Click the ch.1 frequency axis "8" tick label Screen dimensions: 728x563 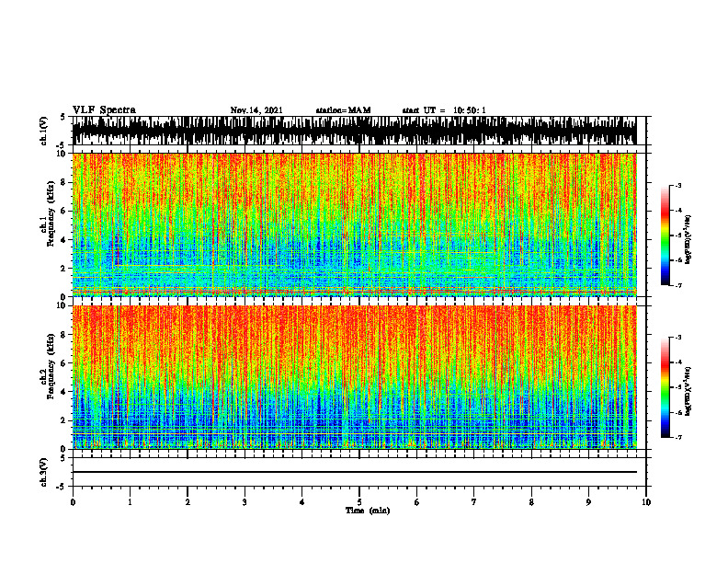(63, 182)
